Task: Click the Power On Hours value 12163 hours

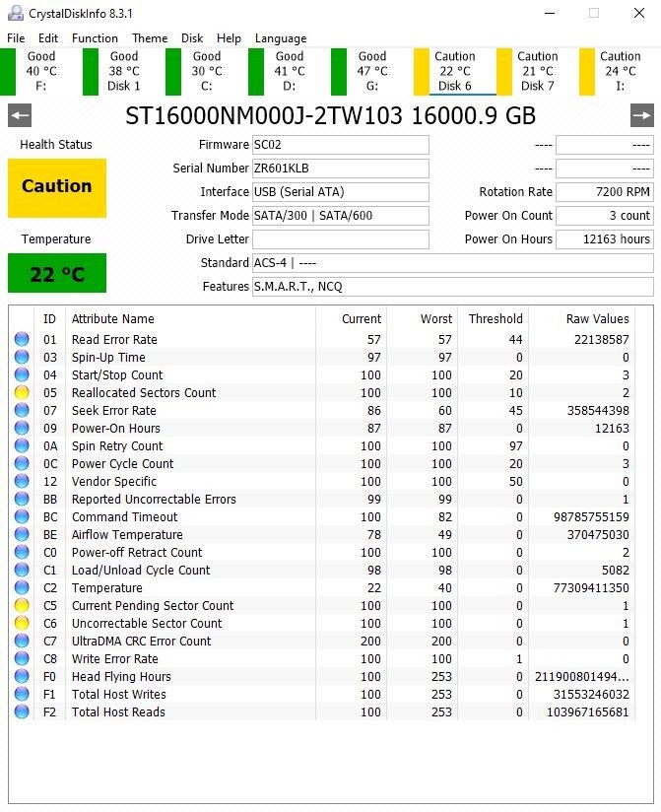Action: [x=605, y=239]
